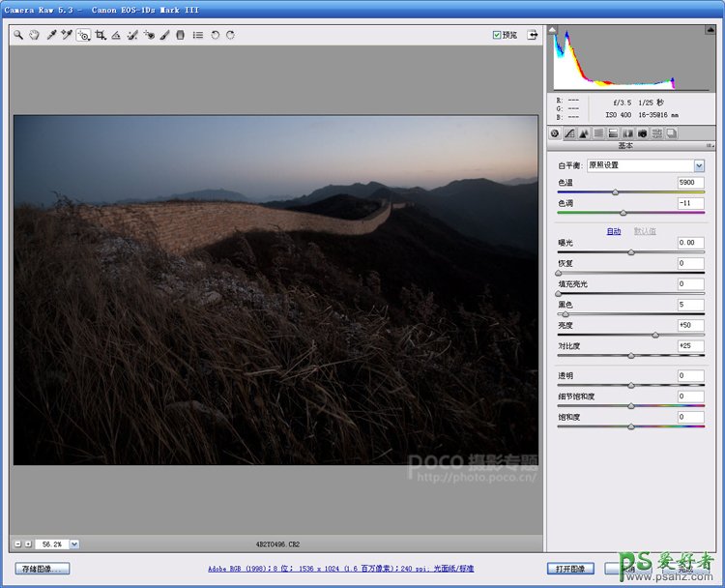
Task: Open the preferences list icon
Action: coord(197,35)
